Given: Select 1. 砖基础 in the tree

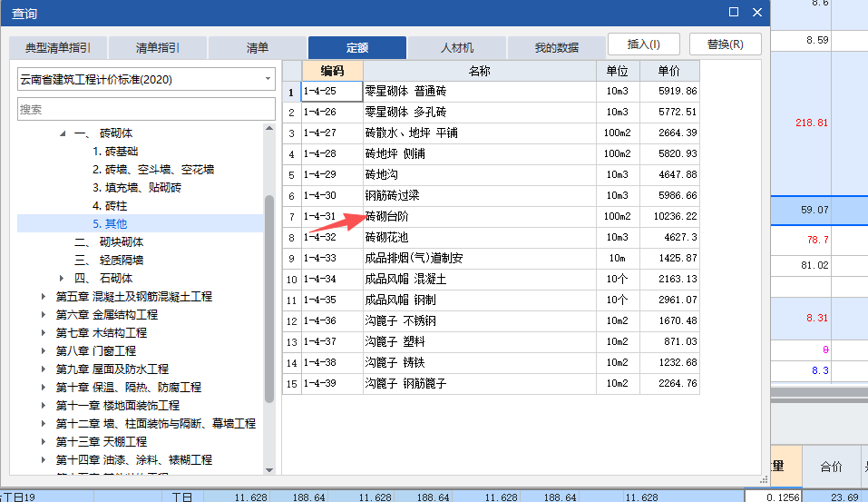Looking at the screenshot, I should [x=115, y=152].
